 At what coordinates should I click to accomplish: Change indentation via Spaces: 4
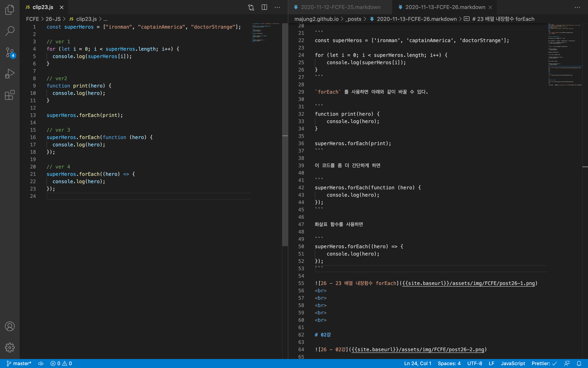point(449,363)
